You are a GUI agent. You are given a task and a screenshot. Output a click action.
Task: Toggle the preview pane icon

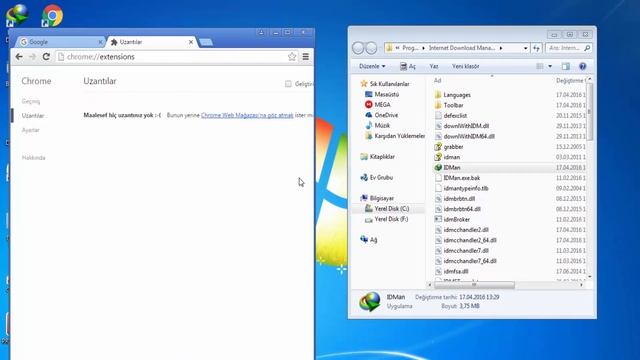tap(565, 66)
